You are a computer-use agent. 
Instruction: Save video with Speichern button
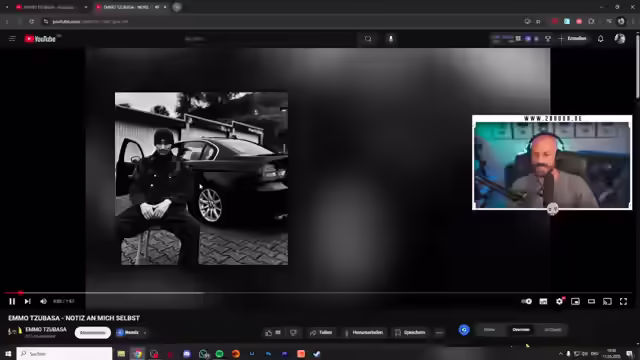coord(410,333)
